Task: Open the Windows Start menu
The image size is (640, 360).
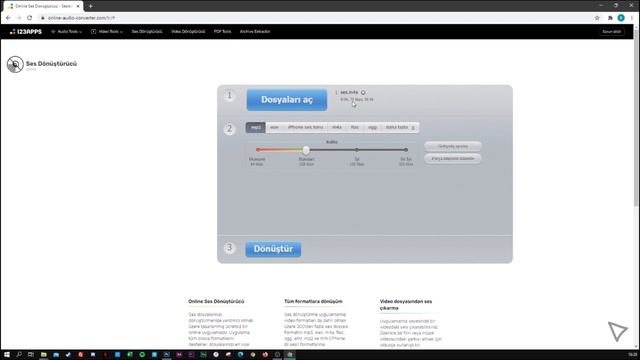Action: point(7,355)
